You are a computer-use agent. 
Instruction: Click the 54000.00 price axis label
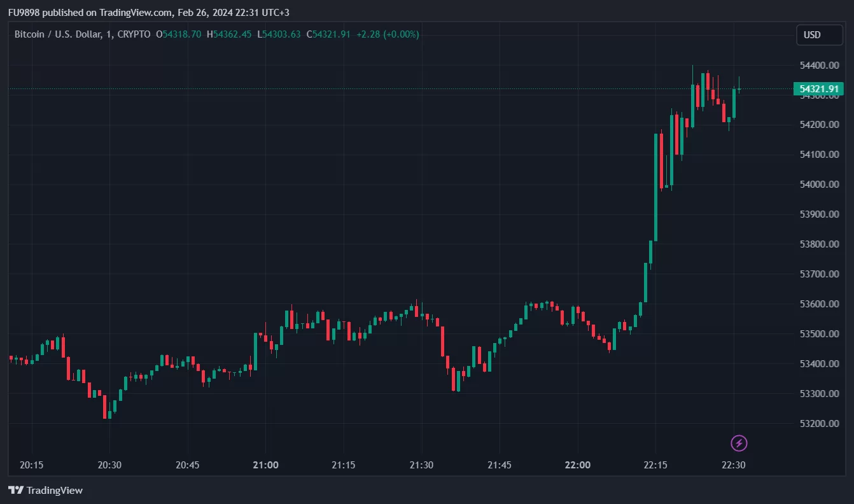[x=818, y=185]
